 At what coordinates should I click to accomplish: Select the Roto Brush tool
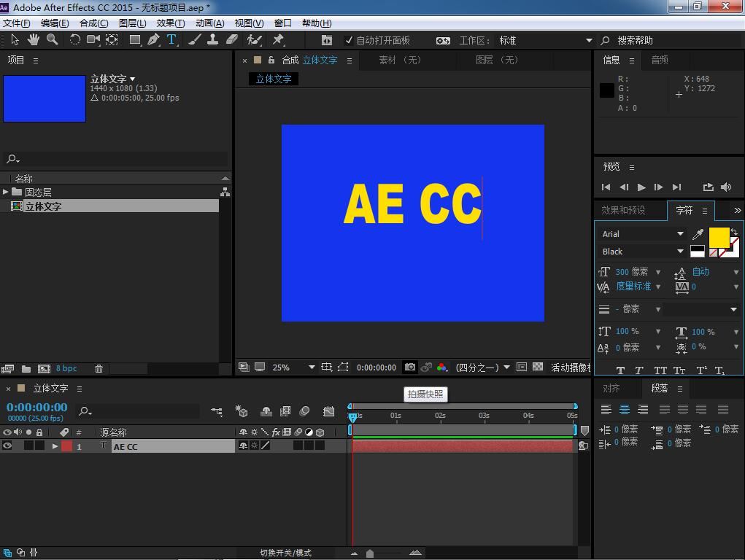(x=255, y=40)
